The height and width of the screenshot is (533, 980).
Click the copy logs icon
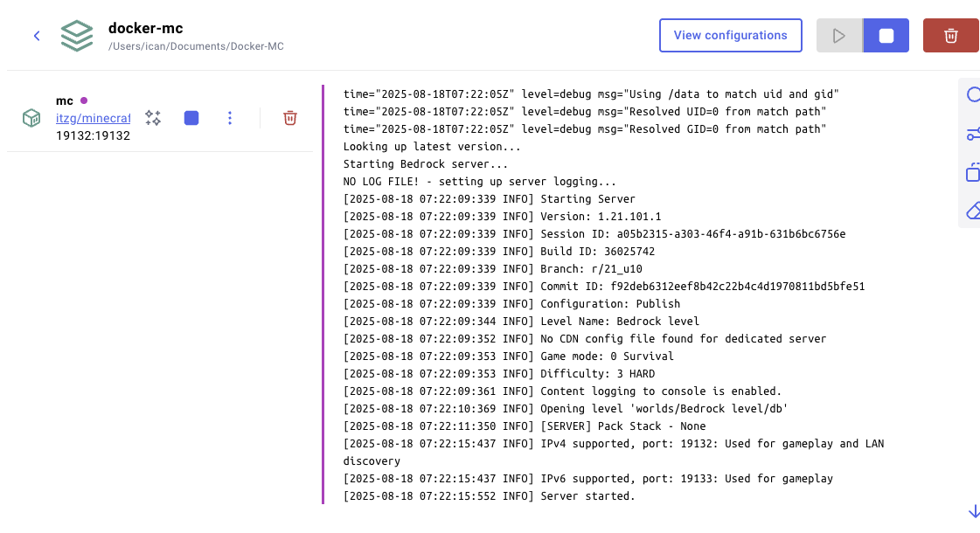pyautogui.click(x=972, y=172)
